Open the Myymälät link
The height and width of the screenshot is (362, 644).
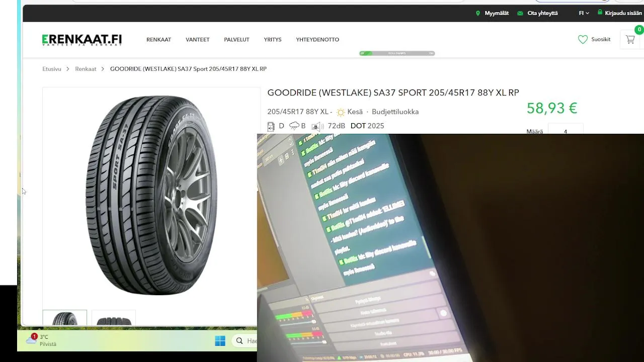point(497,14)
